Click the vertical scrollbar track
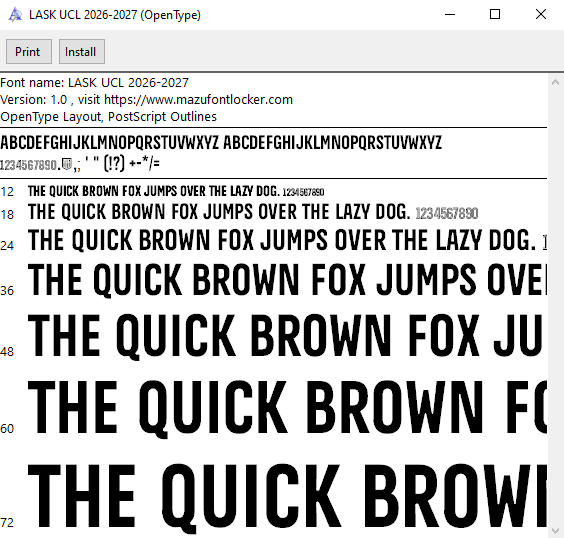Screen dimensions: 564x538 (x=555, y=306)
